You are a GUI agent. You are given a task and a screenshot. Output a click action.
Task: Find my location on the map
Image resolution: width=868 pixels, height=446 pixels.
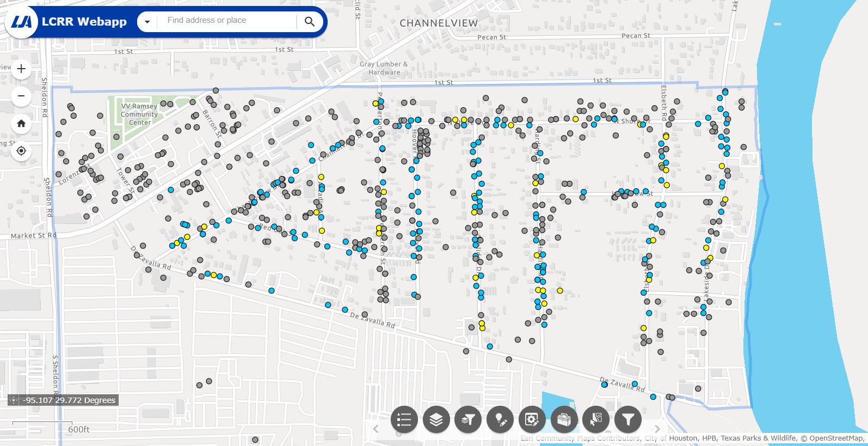[21, 151]
